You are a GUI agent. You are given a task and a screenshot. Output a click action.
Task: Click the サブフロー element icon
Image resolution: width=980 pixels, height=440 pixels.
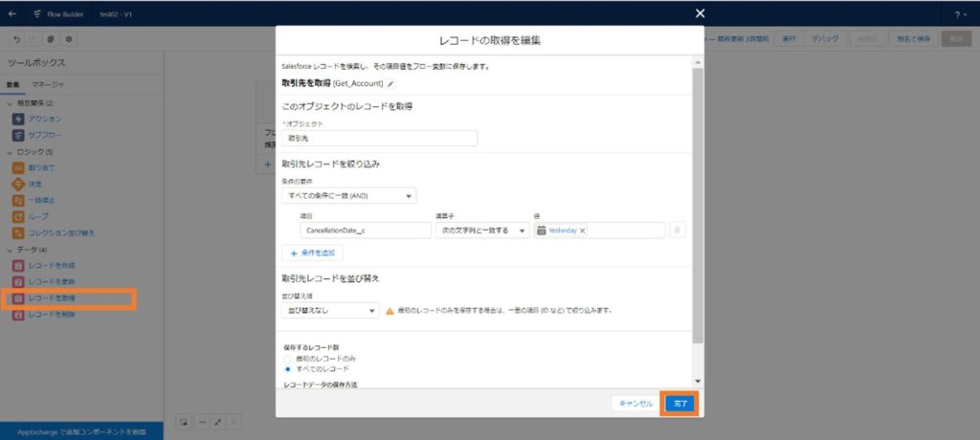coord(18,135)
